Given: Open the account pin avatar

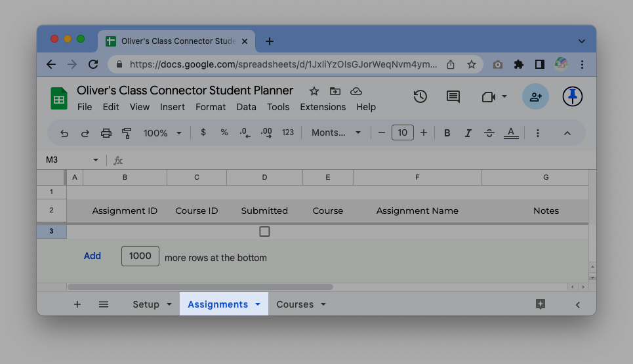Looking at the screenshot, I should pos(573,96).
